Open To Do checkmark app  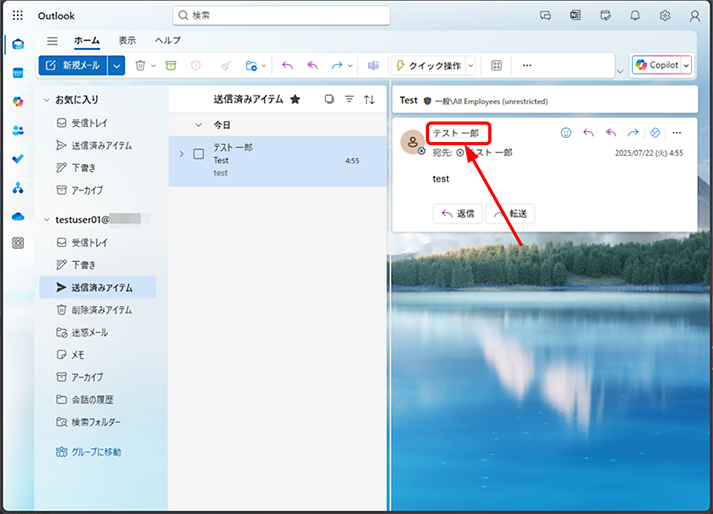coord(18,159)
